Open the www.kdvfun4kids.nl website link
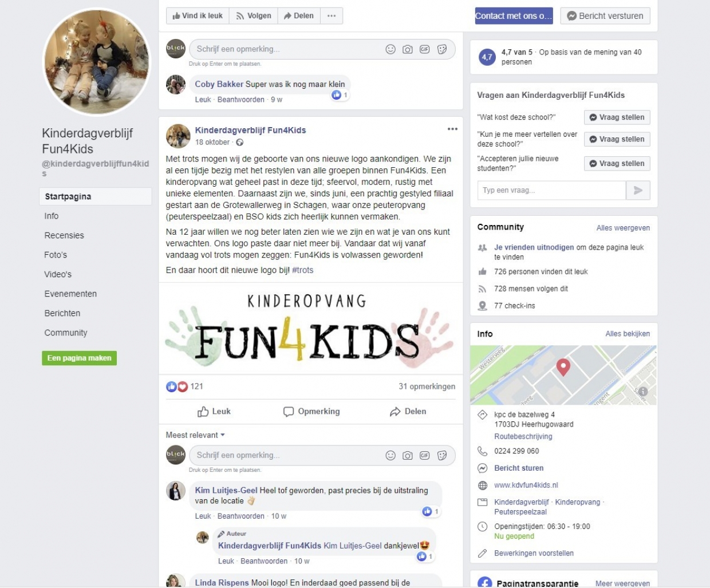This screenshot has height=588, width=710. pyautogui.click(x=526, y=485)
